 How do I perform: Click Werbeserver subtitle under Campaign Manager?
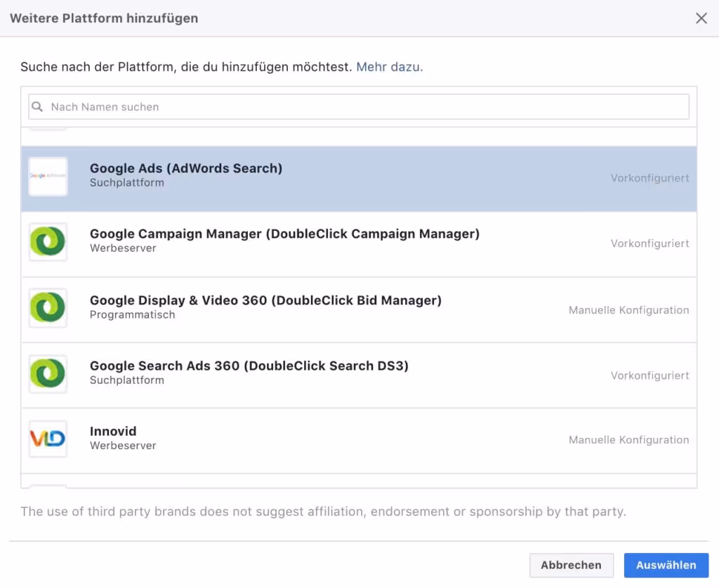(123, 248)
